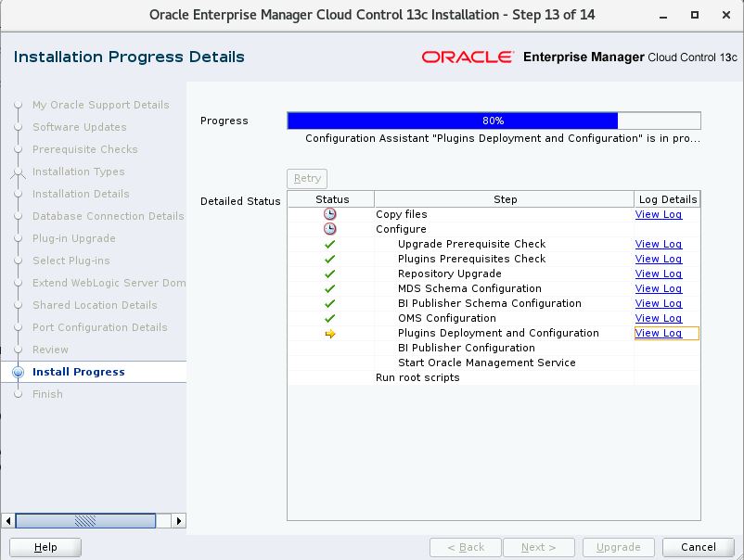Maximize the installer window

click(695, 15)
